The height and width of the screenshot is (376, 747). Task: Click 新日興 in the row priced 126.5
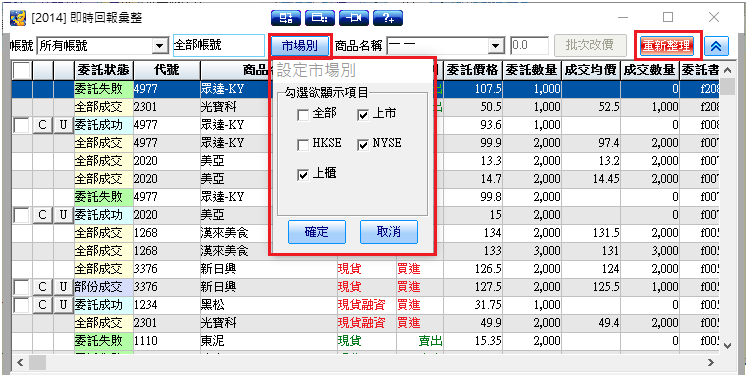tap(218, 269)
